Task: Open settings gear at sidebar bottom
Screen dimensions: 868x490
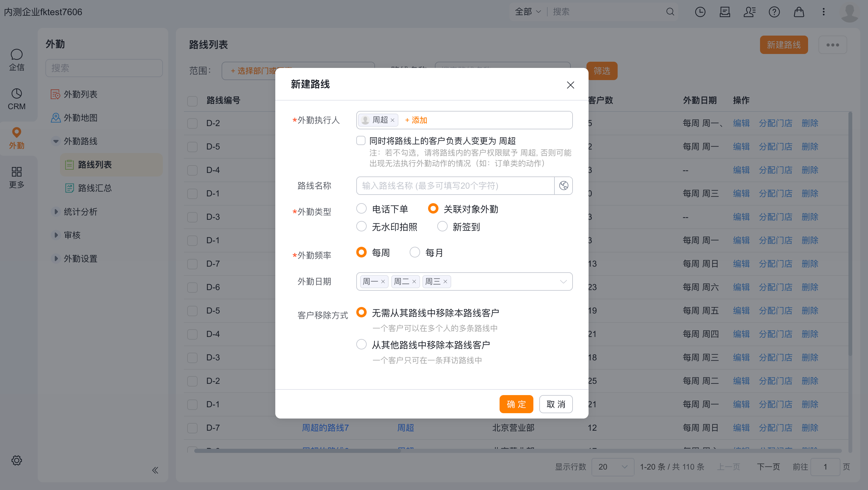Action: tap(17, 460)
